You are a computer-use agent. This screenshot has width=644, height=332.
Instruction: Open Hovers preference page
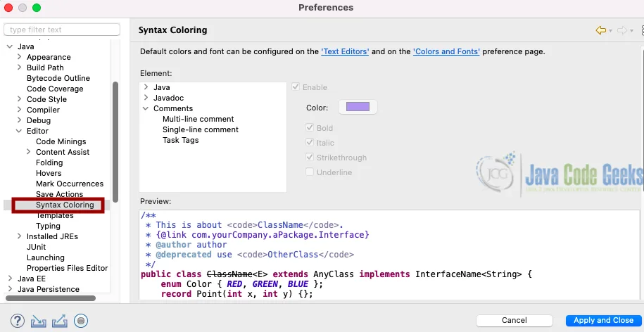49,173
